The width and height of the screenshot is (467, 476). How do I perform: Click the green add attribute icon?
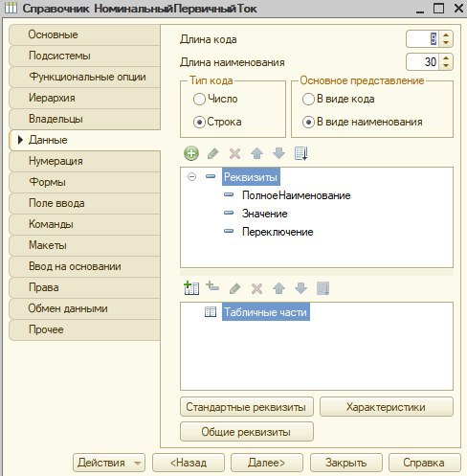pyautogui.click(x=191, y=153)
